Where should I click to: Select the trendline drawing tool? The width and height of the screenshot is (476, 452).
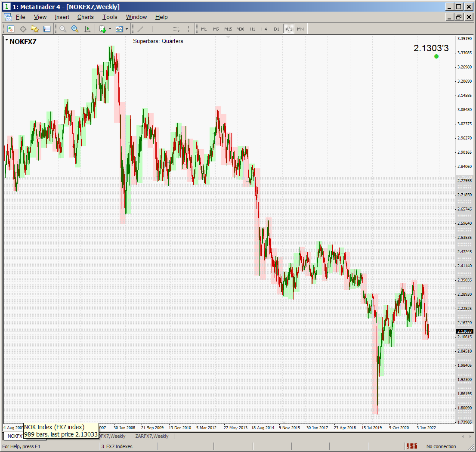140,29
